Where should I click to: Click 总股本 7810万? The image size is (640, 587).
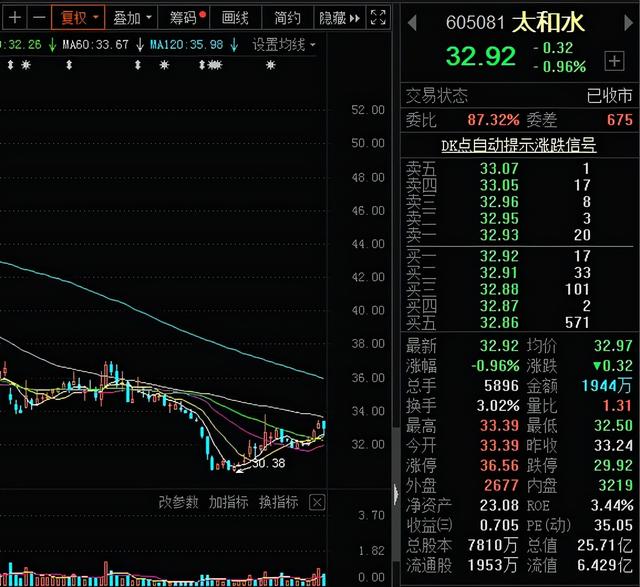493,545
